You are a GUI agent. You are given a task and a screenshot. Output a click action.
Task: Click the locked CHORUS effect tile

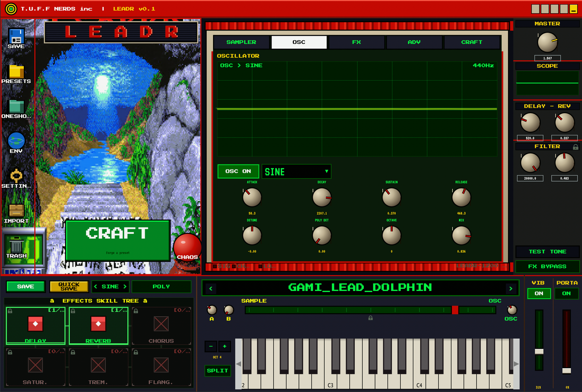click(161, 326)
